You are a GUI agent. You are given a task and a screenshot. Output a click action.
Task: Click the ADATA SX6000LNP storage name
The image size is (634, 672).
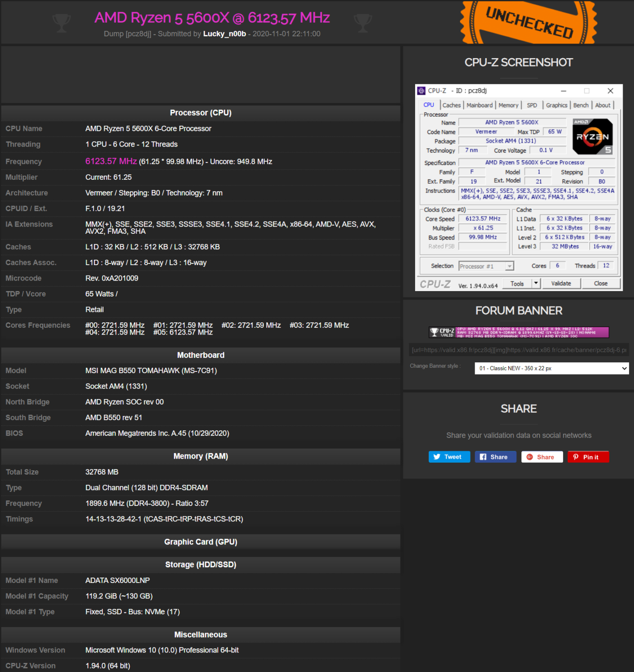pos(118,581)
